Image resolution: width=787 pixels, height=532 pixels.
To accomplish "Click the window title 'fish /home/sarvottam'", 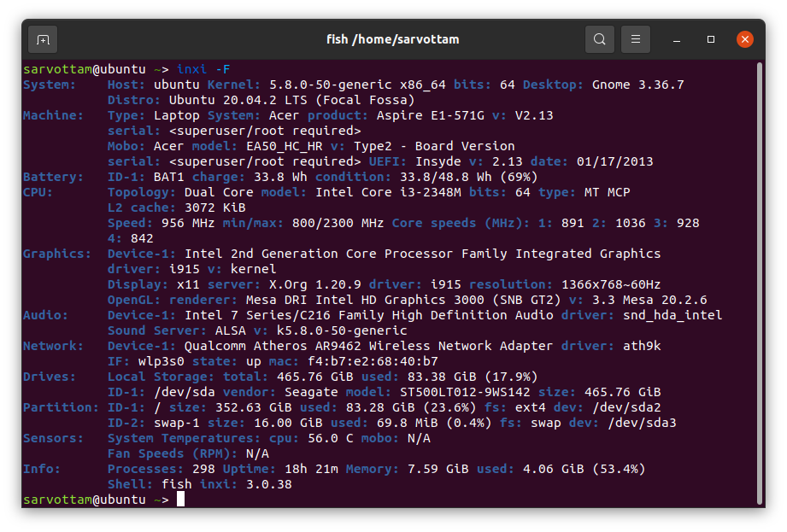I will 393,39.
